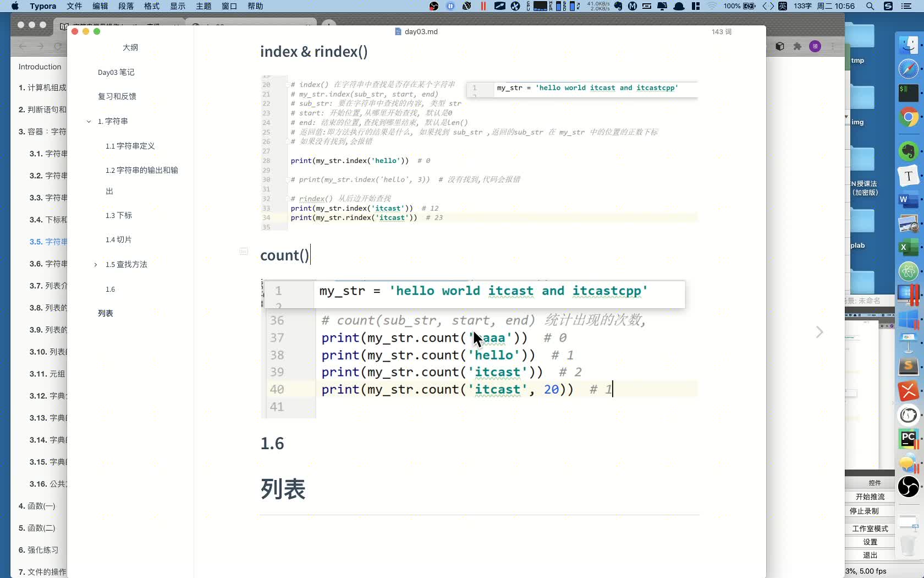Open the 格式 menu

tap(152, 6)
